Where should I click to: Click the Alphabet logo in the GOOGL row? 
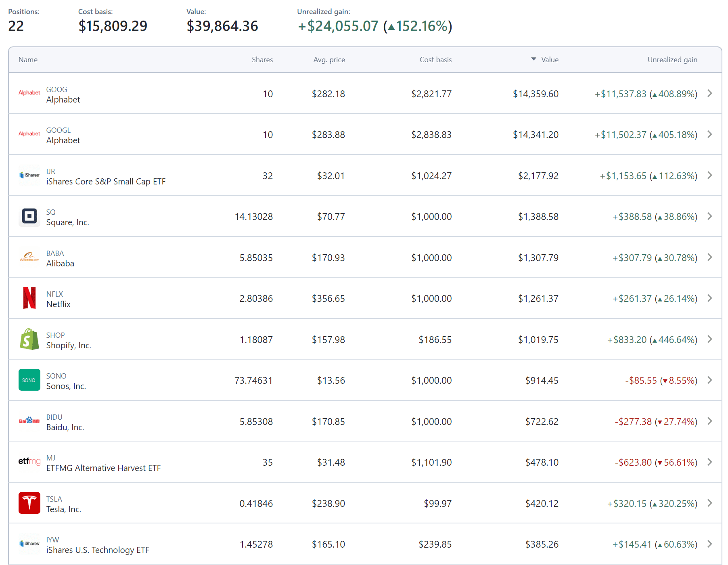(x=29, y=134)
